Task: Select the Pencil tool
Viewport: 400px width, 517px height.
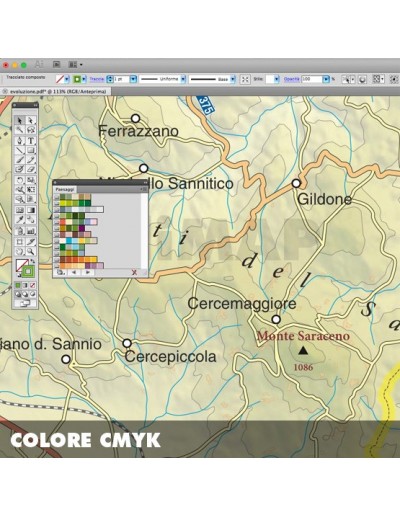Action: click(x=31, y=160)
